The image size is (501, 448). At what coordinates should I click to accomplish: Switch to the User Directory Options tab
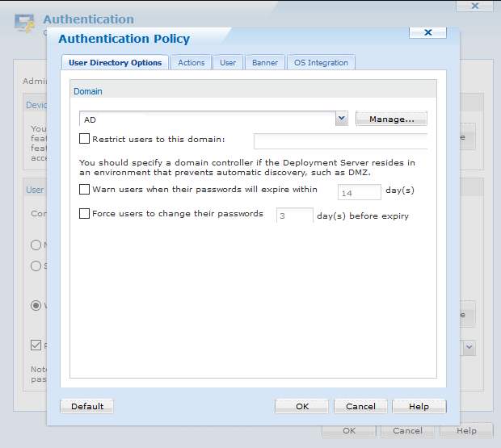coord(115,62)
